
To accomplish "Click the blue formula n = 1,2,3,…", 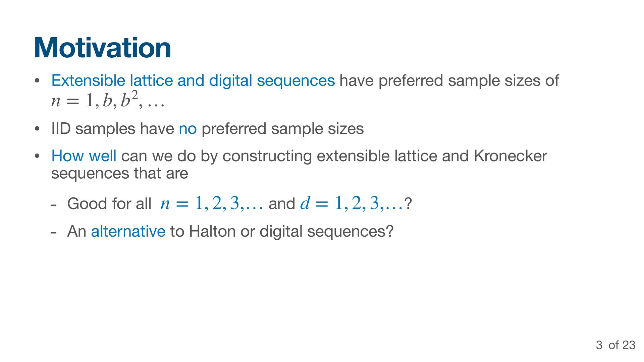I will [x=212, y=203].
